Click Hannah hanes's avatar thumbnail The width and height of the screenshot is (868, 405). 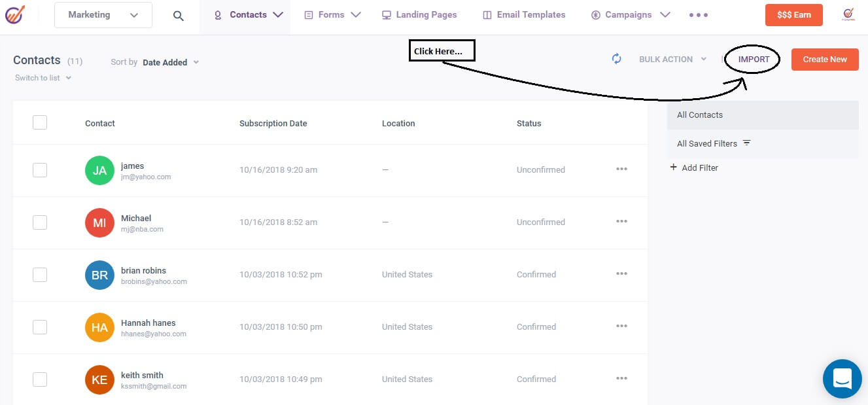tap(99, 327)
